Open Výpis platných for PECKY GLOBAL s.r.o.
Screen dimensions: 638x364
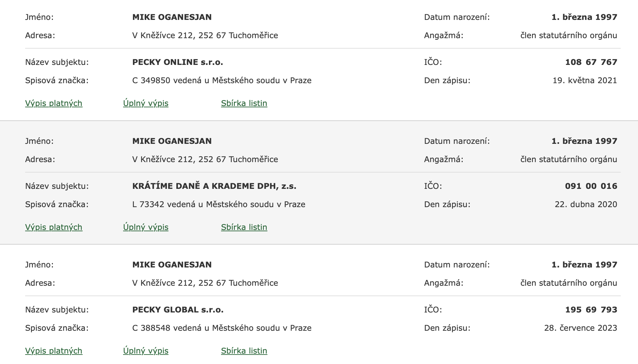point(54,351)
